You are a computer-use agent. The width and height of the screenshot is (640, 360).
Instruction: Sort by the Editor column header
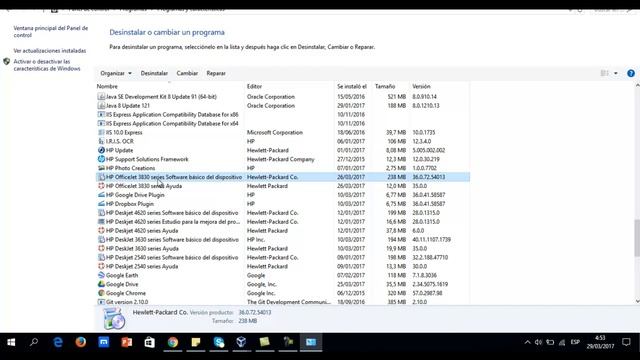(x=254, y=87)
